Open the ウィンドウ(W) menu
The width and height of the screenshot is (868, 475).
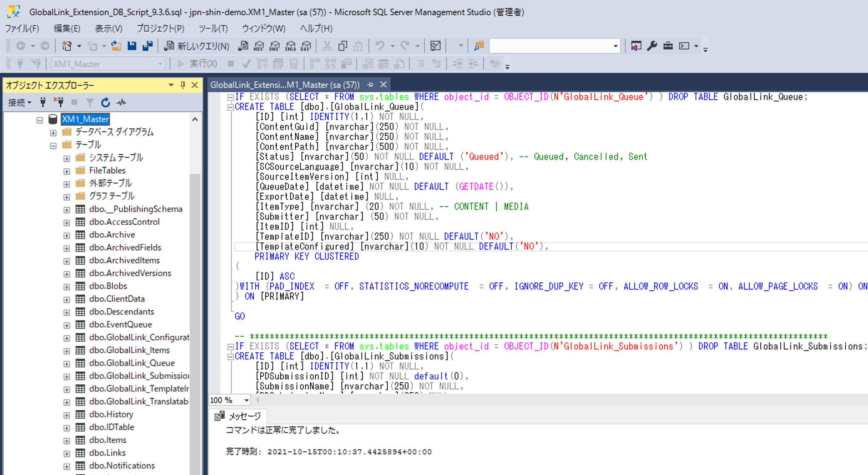[264, 29]
